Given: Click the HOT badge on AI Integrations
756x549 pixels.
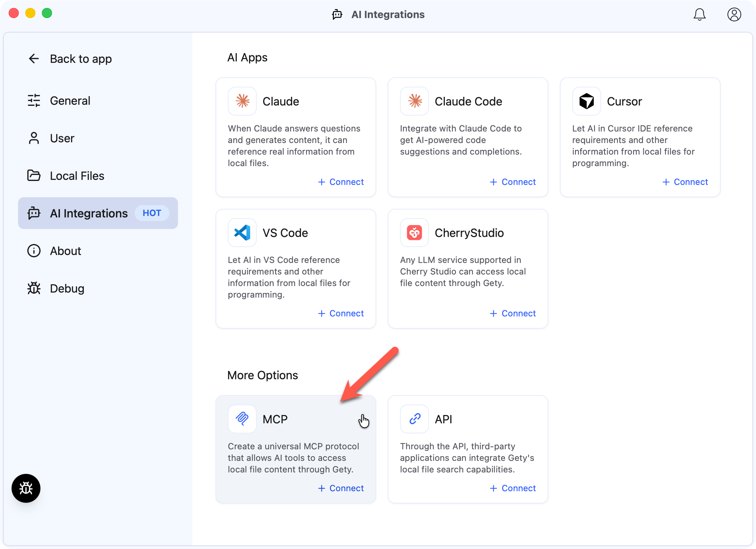Looking at the screenshot, I should click(152, 213).
